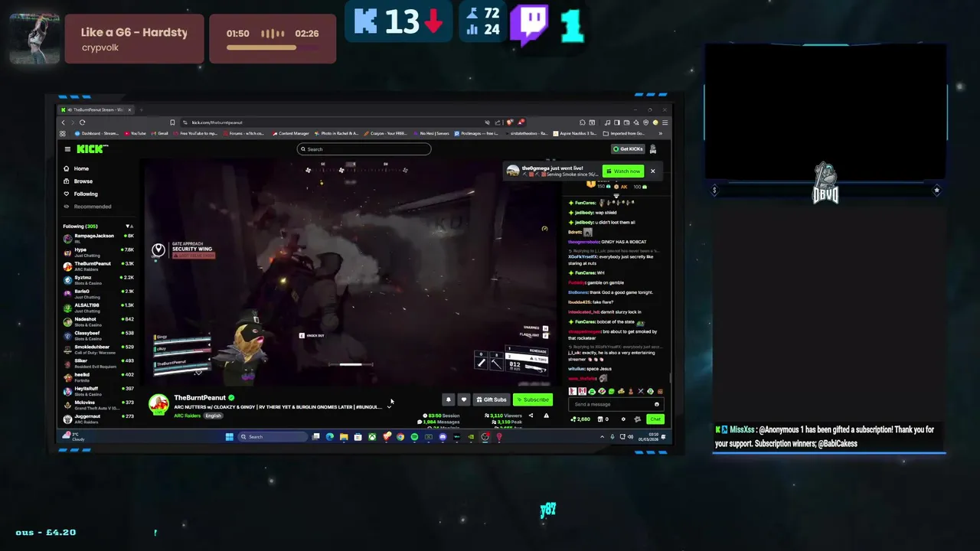
Task: Open the ARC Raiders category link
Action: [188, 416]
